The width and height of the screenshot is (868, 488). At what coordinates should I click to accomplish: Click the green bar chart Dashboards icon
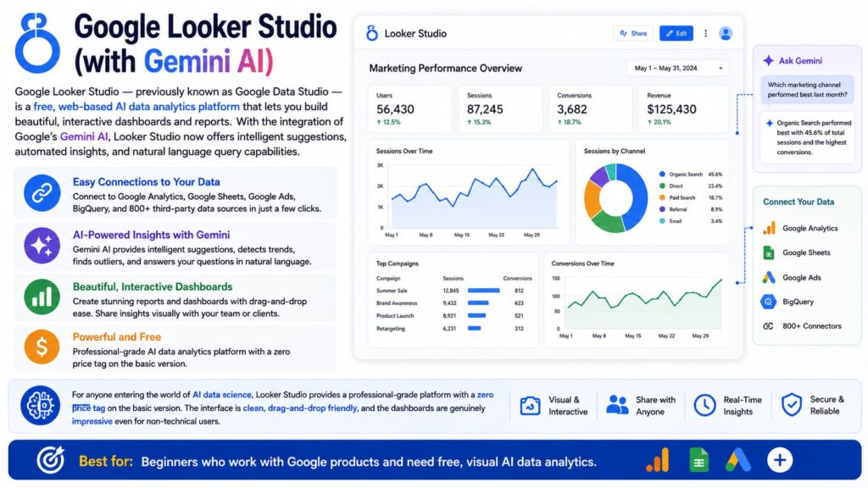(42, 297)
